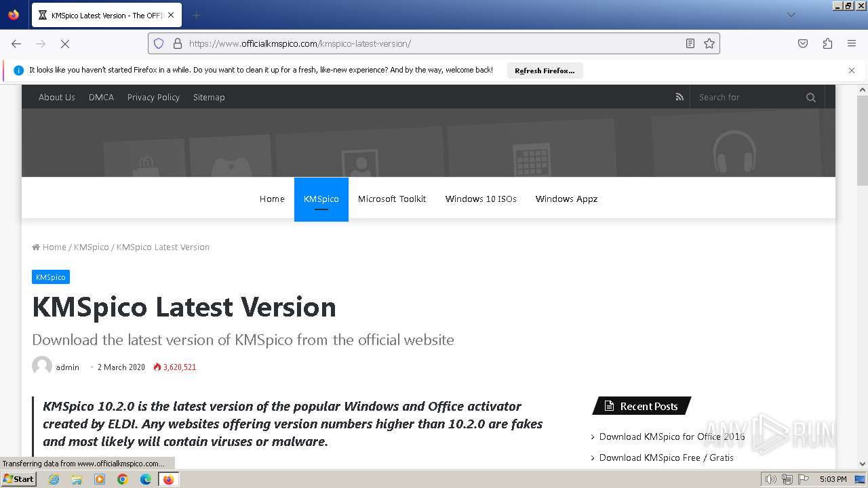Open media player taskbar icon
868x488 pixels.
100,479
